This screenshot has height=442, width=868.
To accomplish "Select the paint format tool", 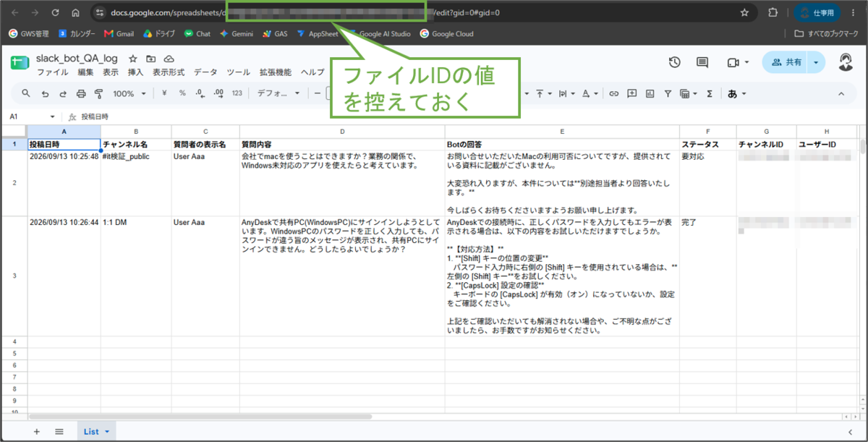I will (x=99, y=93).
